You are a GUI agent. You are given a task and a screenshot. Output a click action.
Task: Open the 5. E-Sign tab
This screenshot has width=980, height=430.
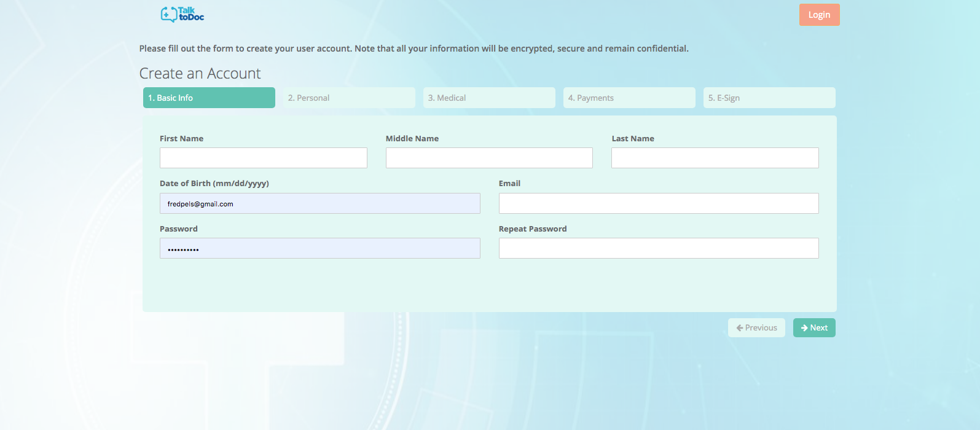[x=769, y=98]
